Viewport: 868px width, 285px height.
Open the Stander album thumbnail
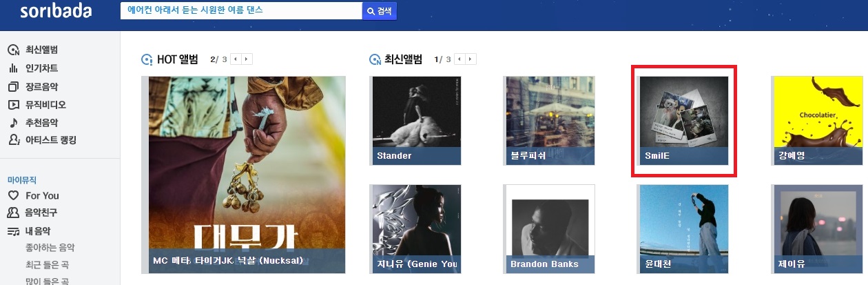coord(417,121)
